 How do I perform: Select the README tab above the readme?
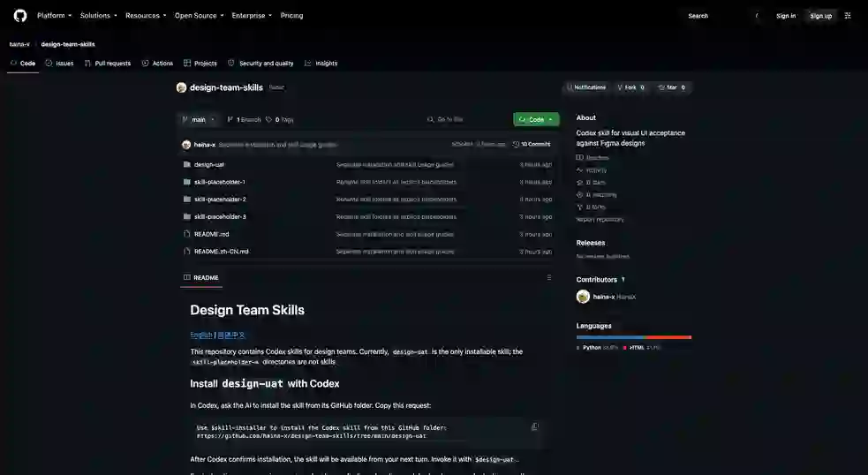tap(201, 278)
